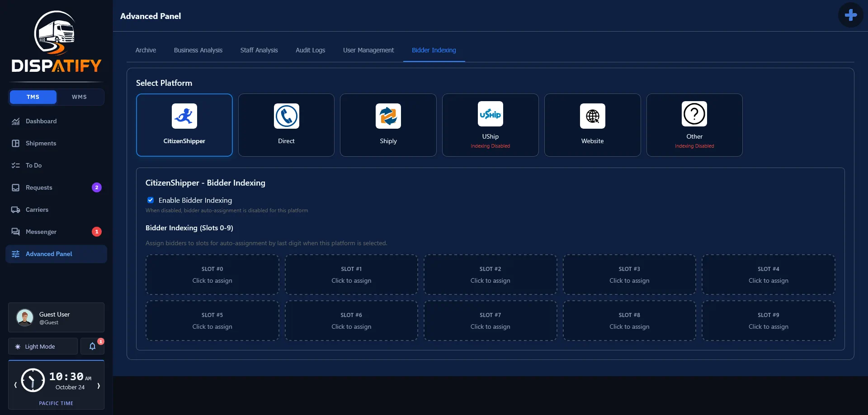Screen dimensions: 868x415
Task: Assign a bidder to Slot #9
Action: 769,321
